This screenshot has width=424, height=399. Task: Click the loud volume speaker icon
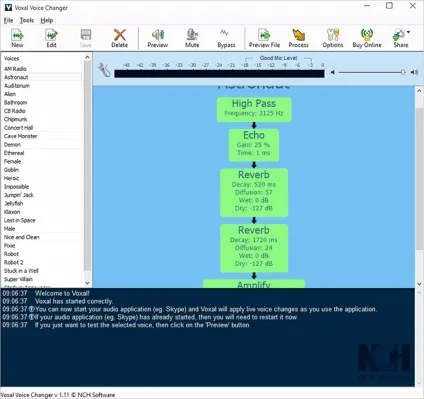point(414,72)
